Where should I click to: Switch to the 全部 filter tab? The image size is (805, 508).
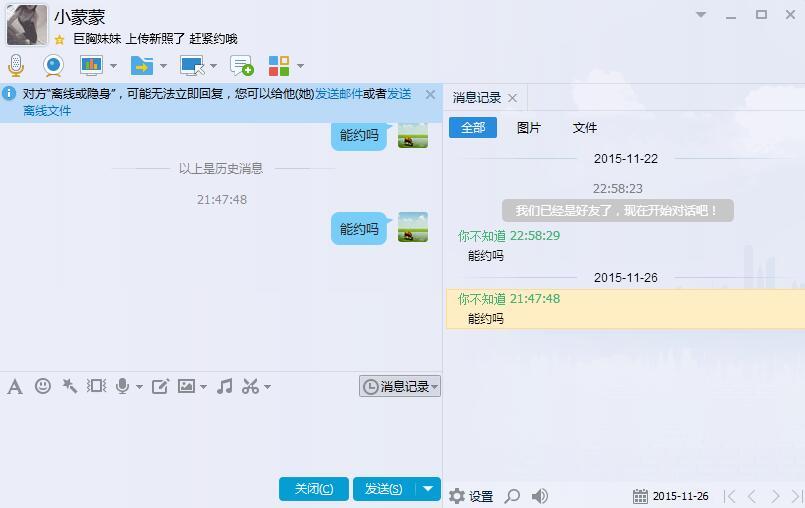pyautogui.click(x=473, y=127)
